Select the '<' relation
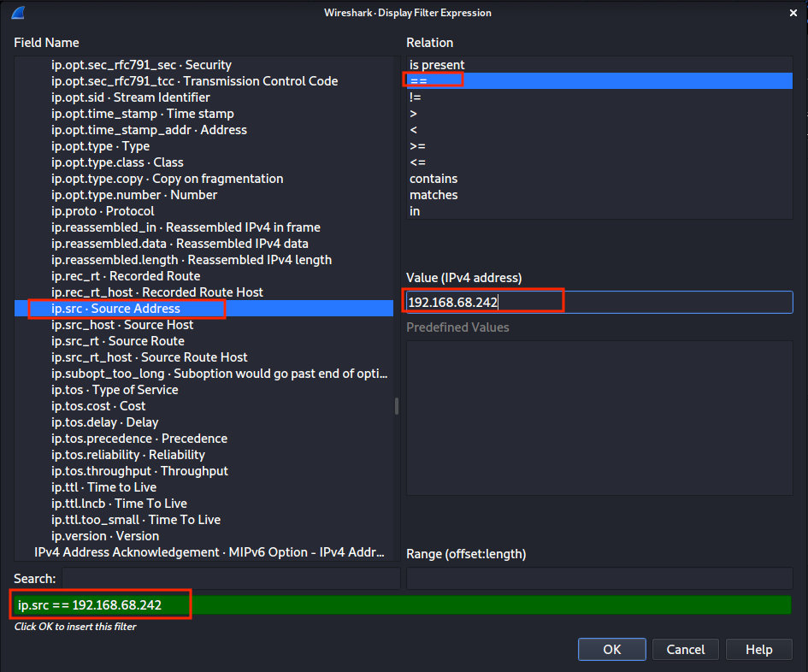 coord(599,130)
